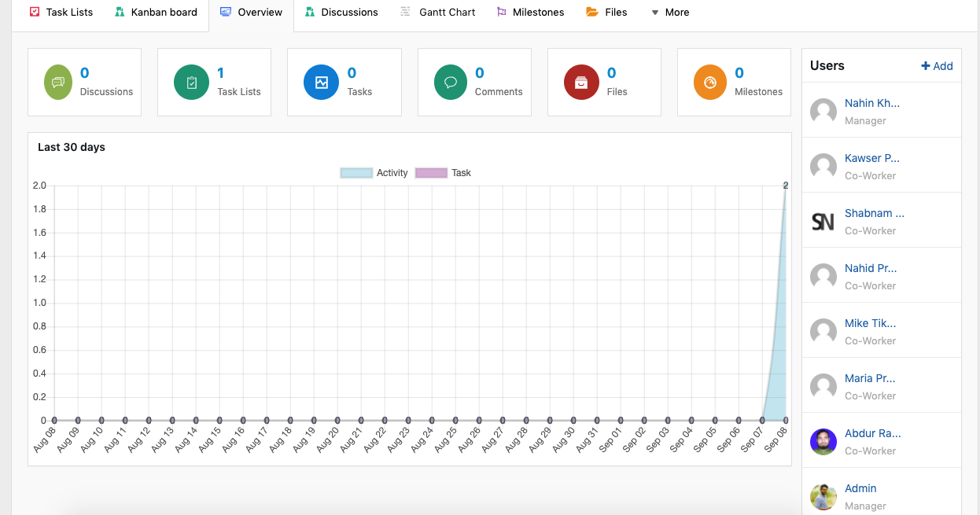Click the orange Milestones stat icon
Viewport: 980px width, 515px height.
tap(710, 82)
